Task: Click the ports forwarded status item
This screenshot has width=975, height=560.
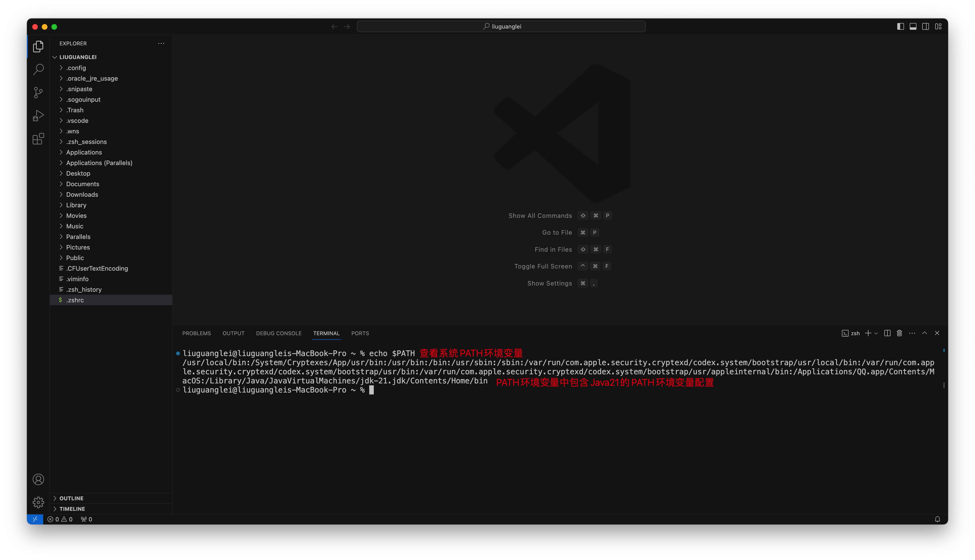Action: tap(87, 519)
